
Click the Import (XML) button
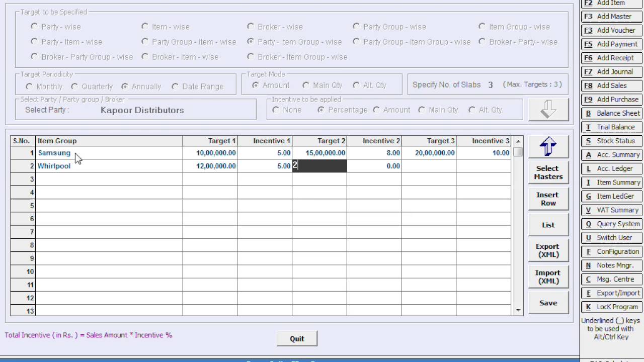point(548,277)
